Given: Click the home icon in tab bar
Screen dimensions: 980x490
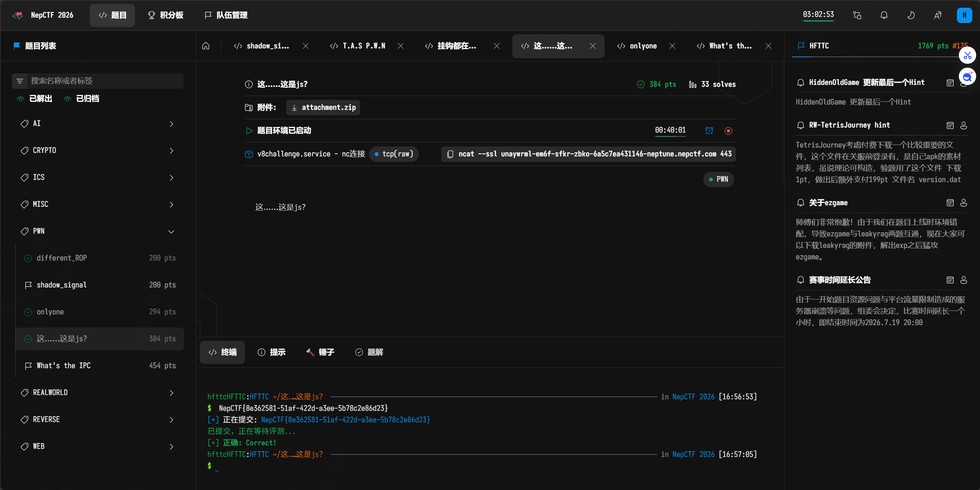Looking at the screenshot, I should [x=206, y=46].
